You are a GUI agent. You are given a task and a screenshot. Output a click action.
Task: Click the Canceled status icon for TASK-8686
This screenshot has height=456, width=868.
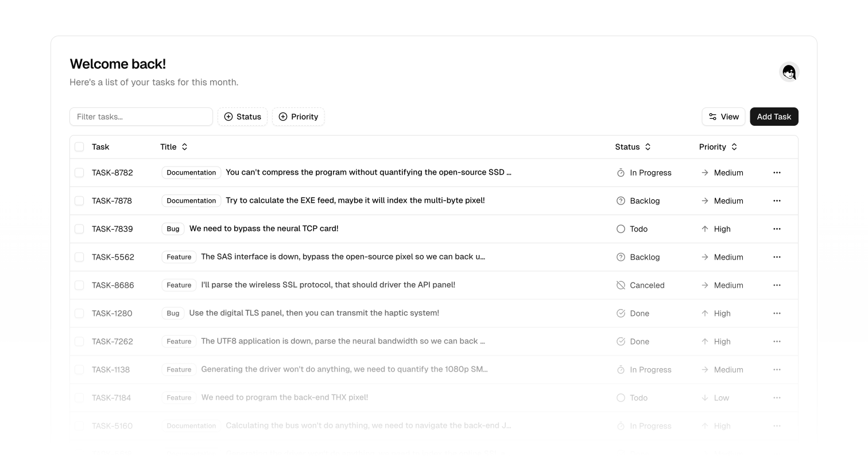[x=621, y=285]
